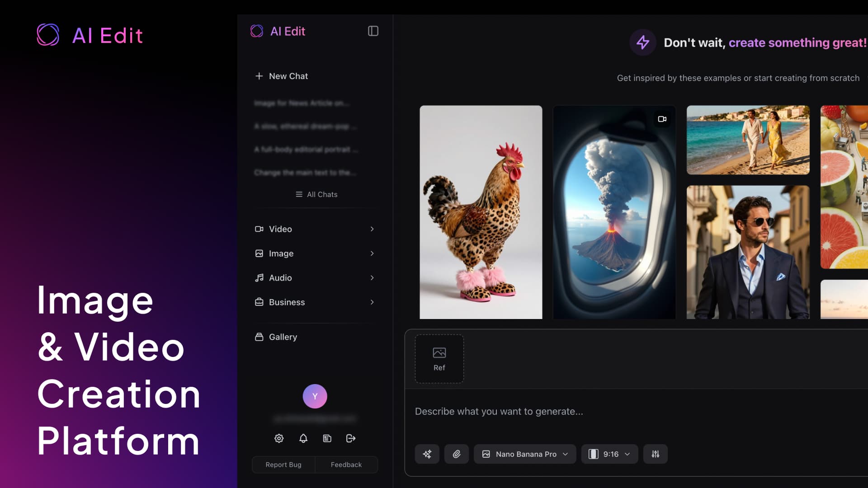Click the Feedback button
868x488 pixels.
click(346, 465)
